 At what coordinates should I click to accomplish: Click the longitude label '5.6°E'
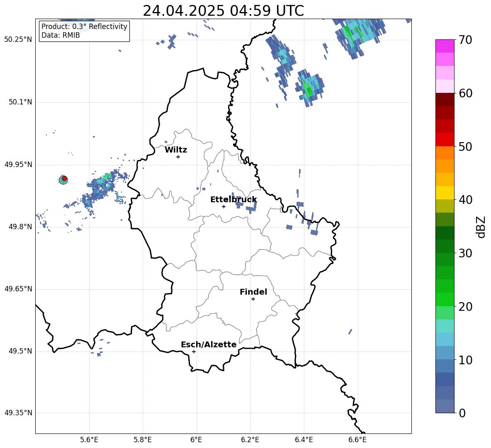coord(89,440)
